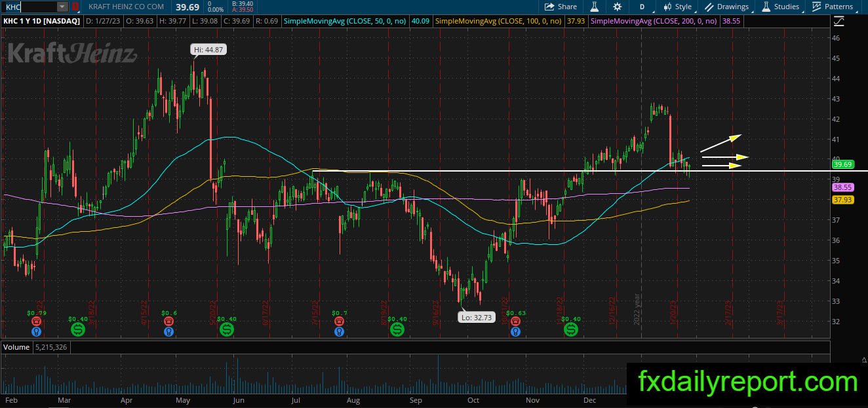Click the late November $0.40 dividend icon

[x=571, y=329]
